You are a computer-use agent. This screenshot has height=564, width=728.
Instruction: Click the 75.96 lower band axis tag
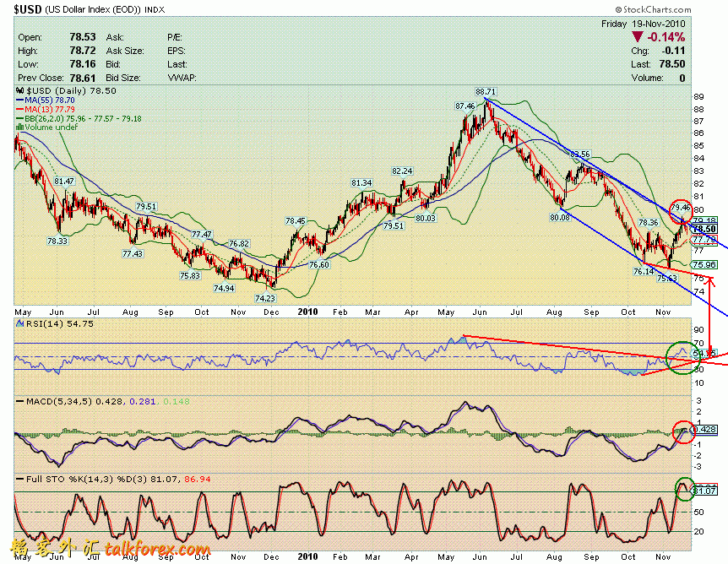704,264
